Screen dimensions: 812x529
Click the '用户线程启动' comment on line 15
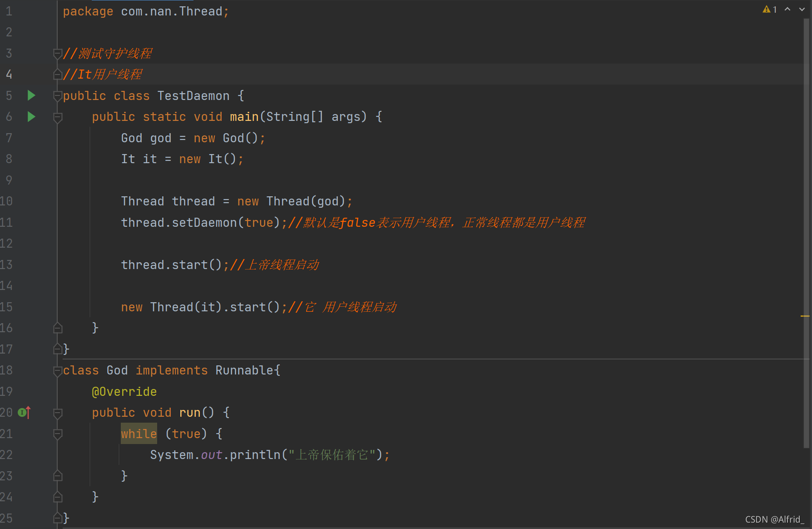tap(360, 307)
